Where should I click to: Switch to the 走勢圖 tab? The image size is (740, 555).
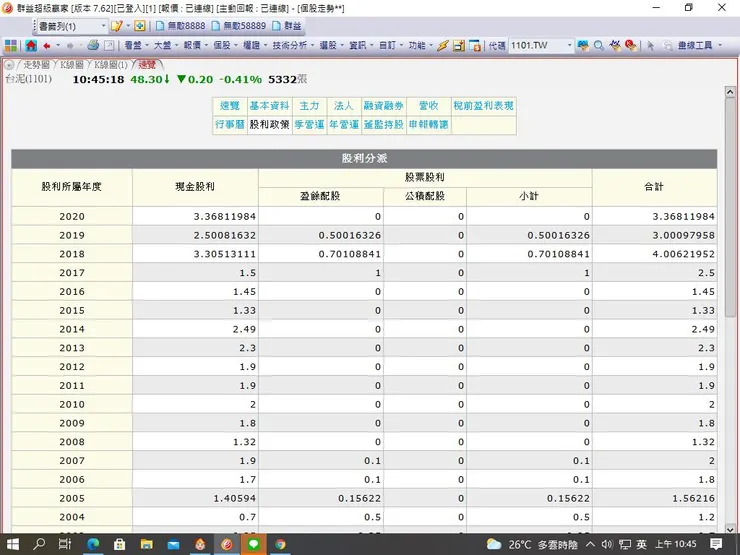36,65
